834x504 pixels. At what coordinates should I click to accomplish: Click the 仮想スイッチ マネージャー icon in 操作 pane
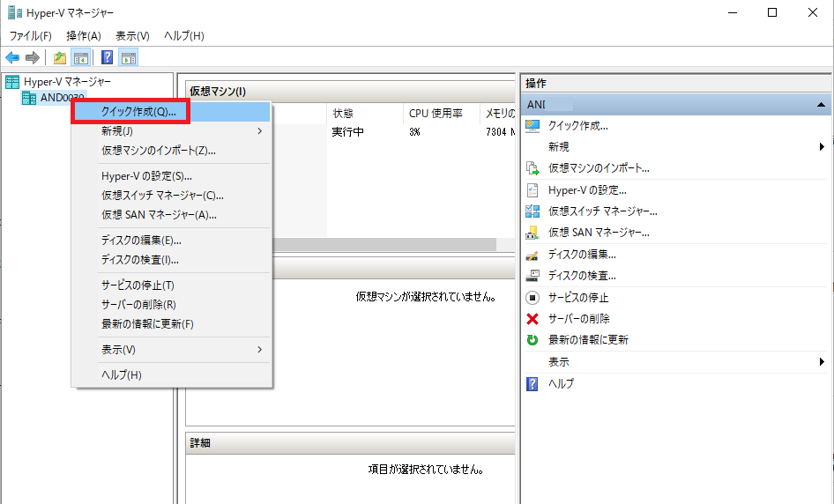pyautogui.click(x=532, y=211)
